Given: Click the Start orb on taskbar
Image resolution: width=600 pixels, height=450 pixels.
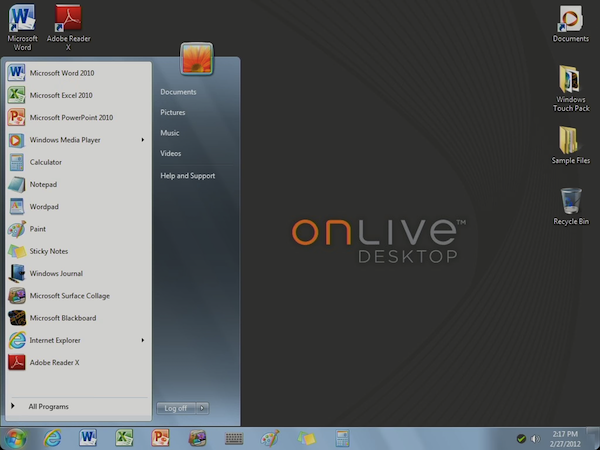Looking at the screenshot, I should [x=15, y=439].
